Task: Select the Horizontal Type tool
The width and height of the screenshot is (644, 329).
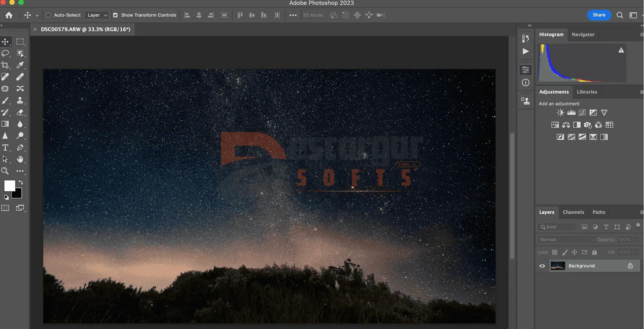Action: (x=5, y=148)
